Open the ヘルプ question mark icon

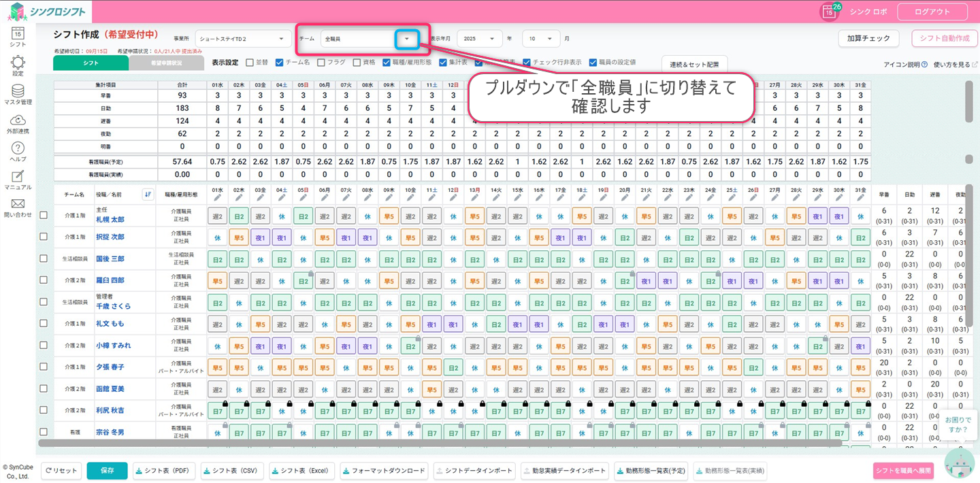pos(18,148)
